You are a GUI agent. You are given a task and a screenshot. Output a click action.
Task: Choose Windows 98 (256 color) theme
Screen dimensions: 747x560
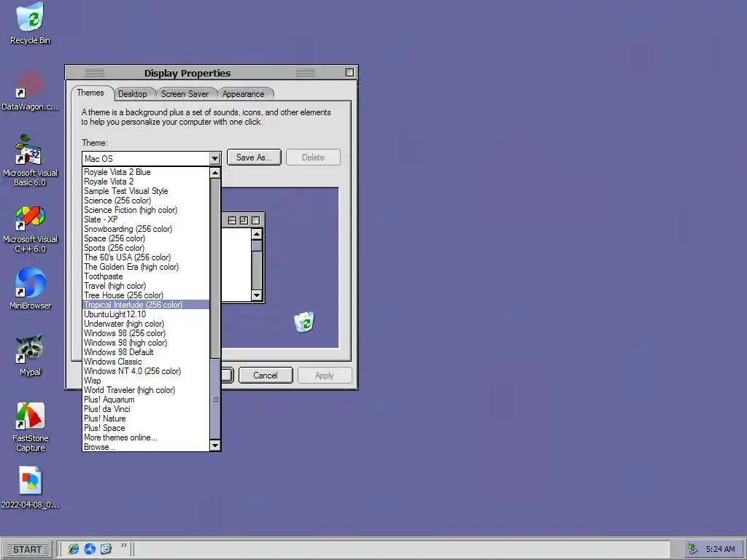coord(146,333)
